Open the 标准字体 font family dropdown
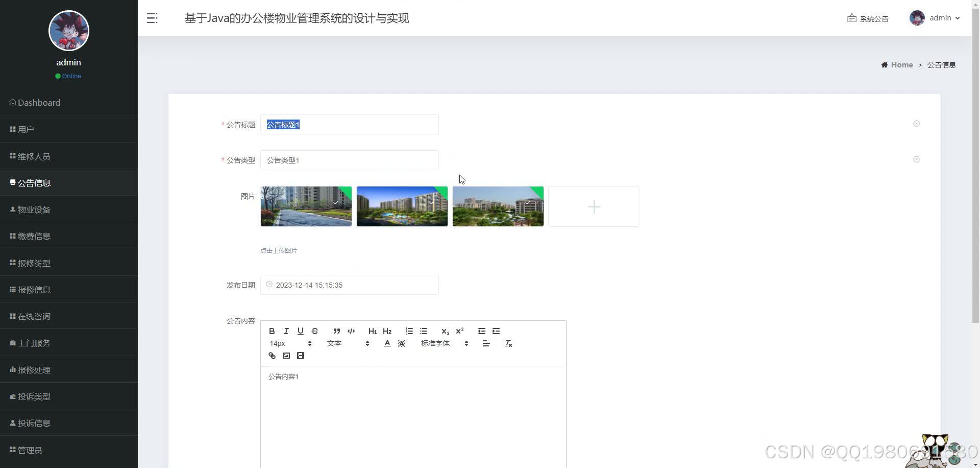 pyautogui.click(x=435, y=343)
